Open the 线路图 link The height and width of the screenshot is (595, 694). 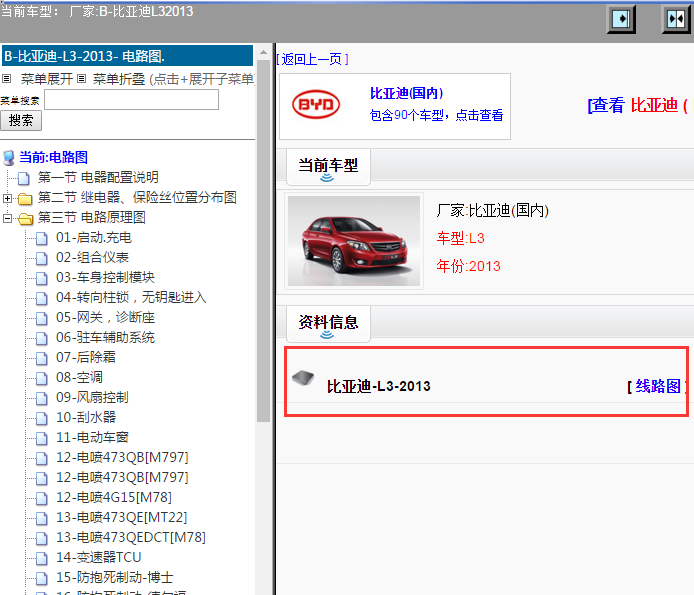[x=658, y=386]
